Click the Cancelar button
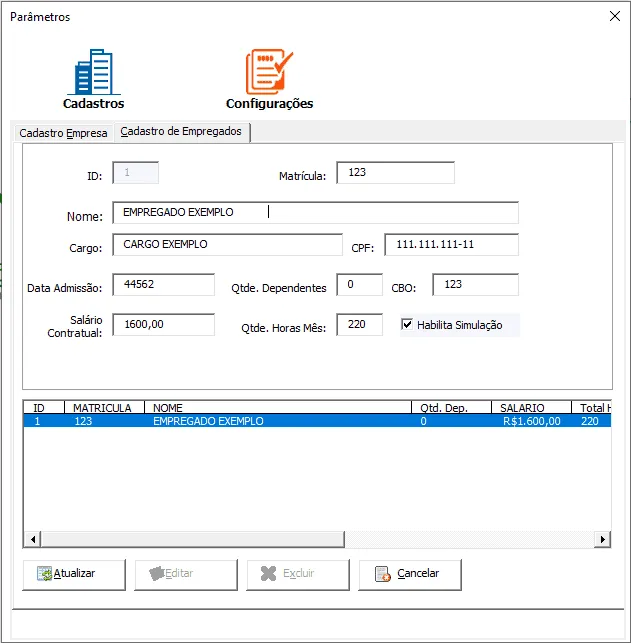Image resolution: width=631 pixels, height=643 pixels. tap(410, 575)
